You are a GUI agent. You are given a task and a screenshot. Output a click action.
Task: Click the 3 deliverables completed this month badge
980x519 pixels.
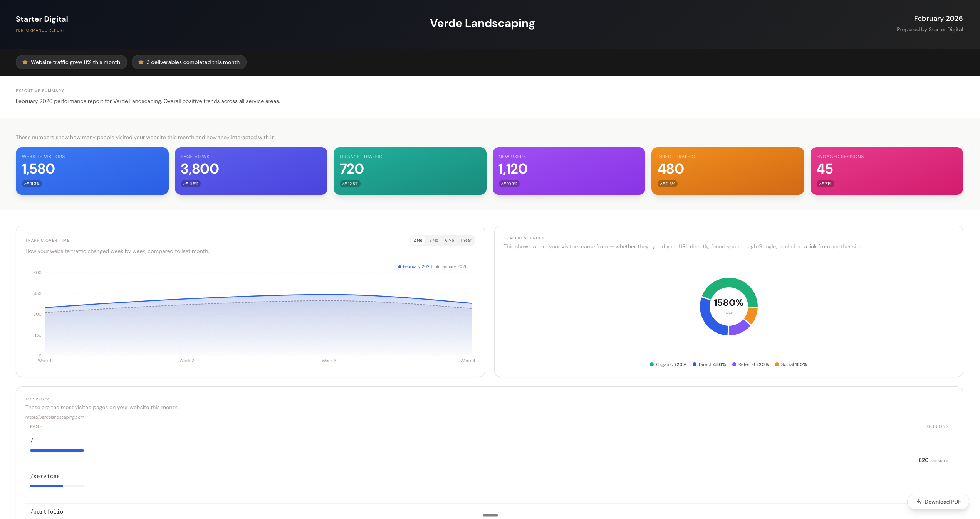pos(189,62)
